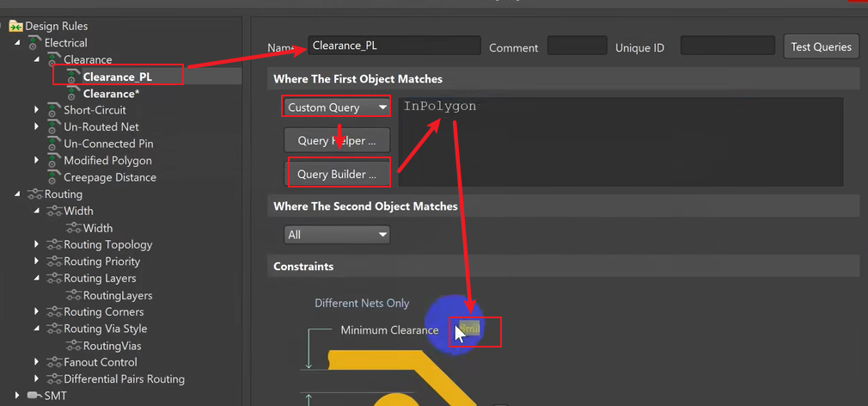Expand the Fanout Control node
The width and height of the screenshot is (868, 406).
pyautogui.click(x=37, y=361)
